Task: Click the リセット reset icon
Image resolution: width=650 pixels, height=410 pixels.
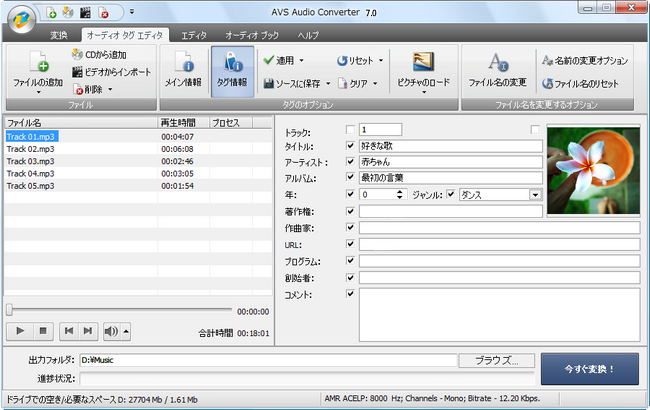Action: pyautogui.click(x=342, y=61)
